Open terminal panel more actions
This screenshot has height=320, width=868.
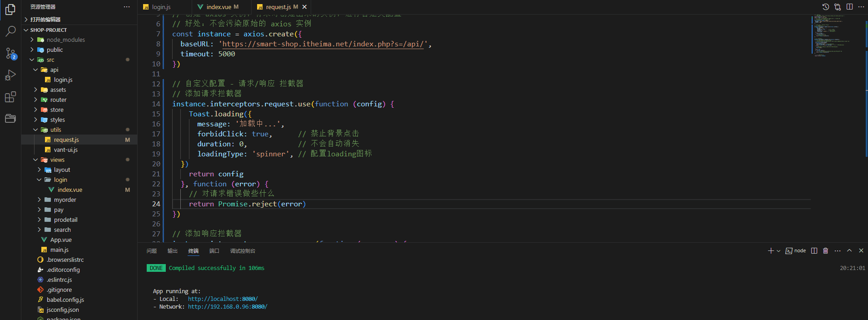(838, 250)
